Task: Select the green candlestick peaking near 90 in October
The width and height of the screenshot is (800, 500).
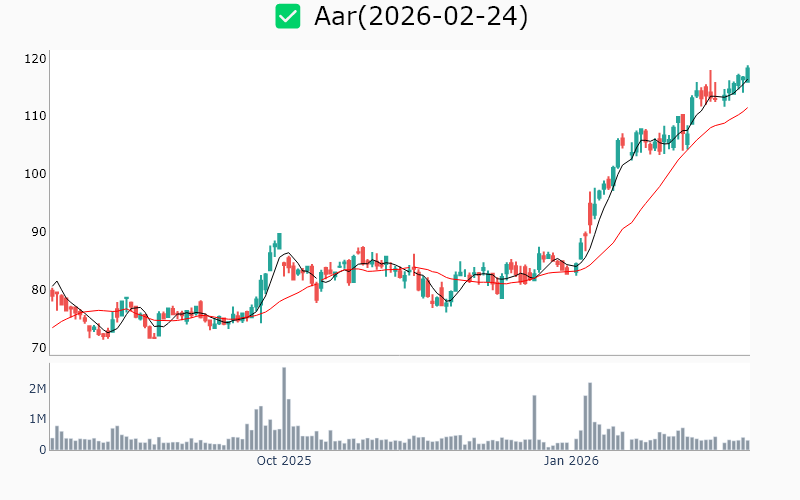Action: click(279, 241)
